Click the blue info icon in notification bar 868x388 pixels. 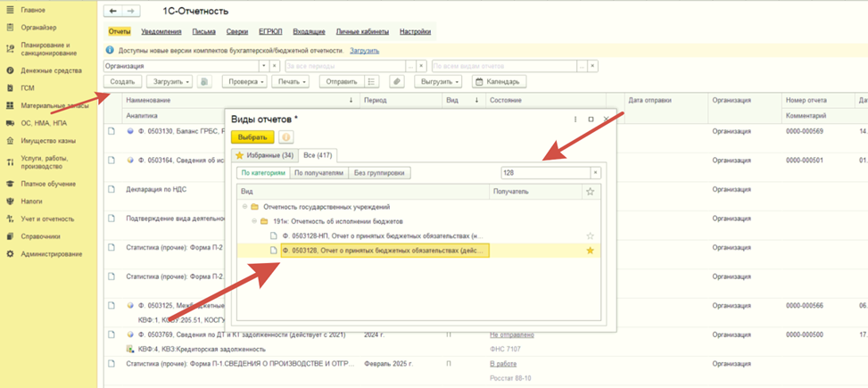(x=110, y=50)
